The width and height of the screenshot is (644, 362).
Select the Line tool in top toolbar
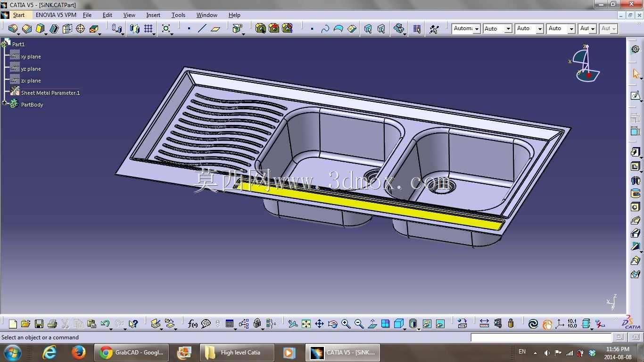tap(202, 29)
